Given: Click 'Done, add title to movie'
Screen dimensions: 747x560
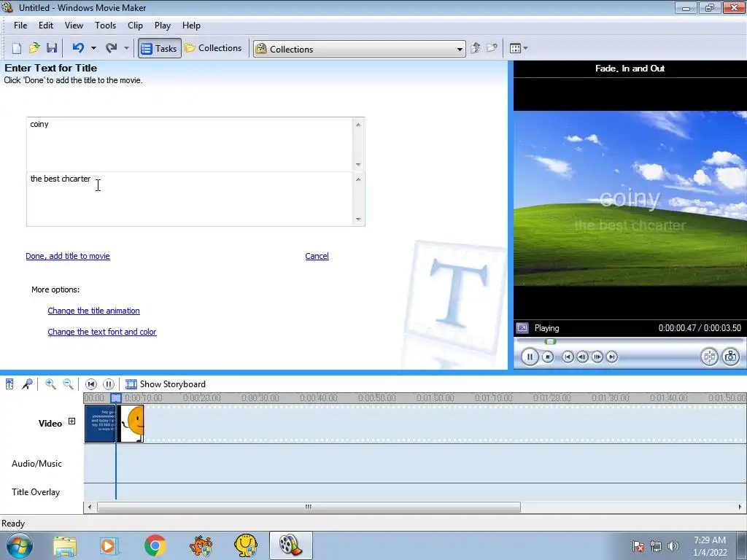Looking at the screenshot, I should pos(68,256).
